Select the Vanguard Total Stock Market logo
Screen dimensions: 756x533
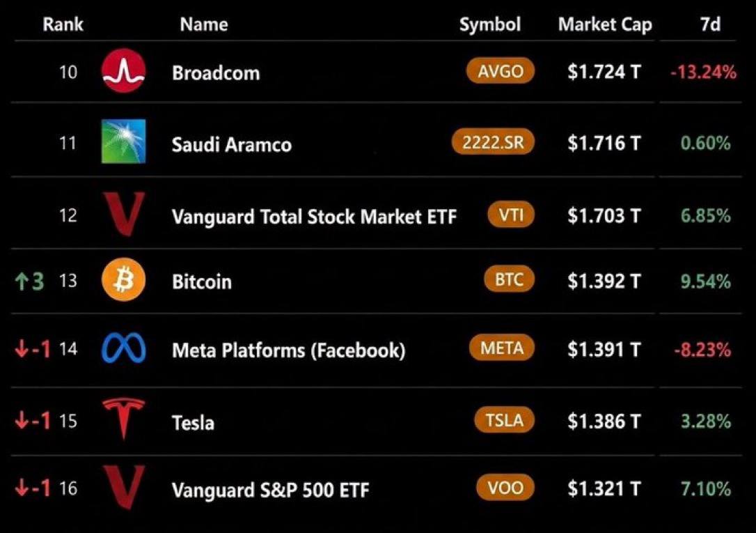tap(124, 214)
